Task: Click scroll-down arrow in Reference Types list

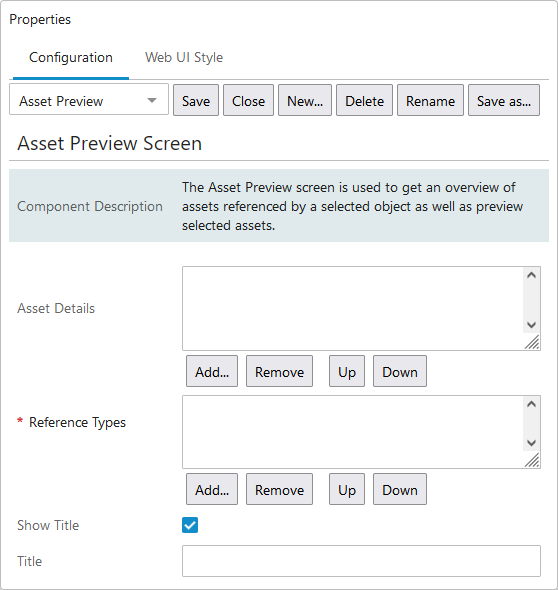Action: click(x=531, y=443)
